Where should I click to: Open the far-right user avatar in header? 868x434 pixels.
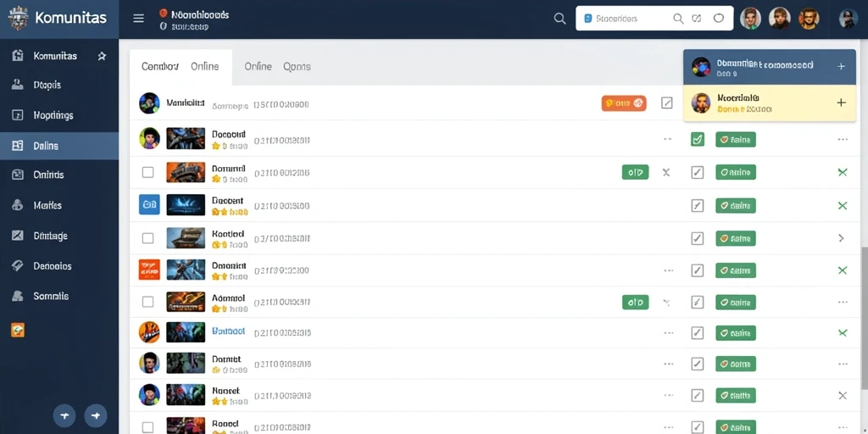click(x=848, y=19)
